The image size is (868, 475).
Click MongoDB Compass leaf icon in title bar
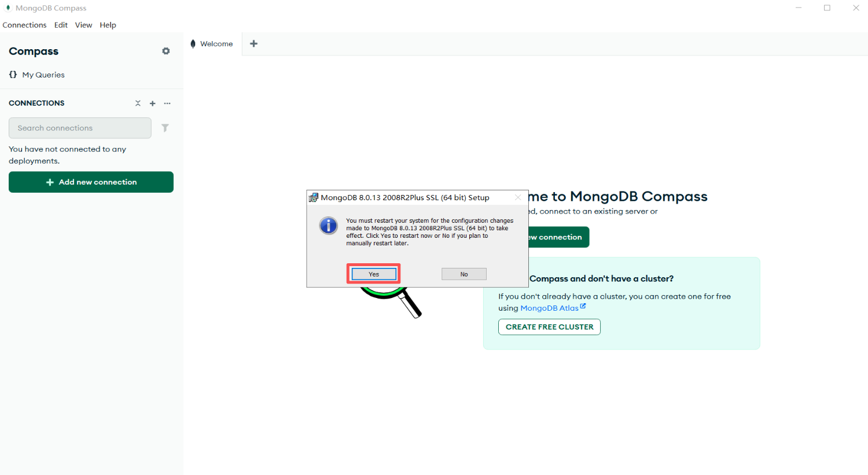(x=8, y=8)
